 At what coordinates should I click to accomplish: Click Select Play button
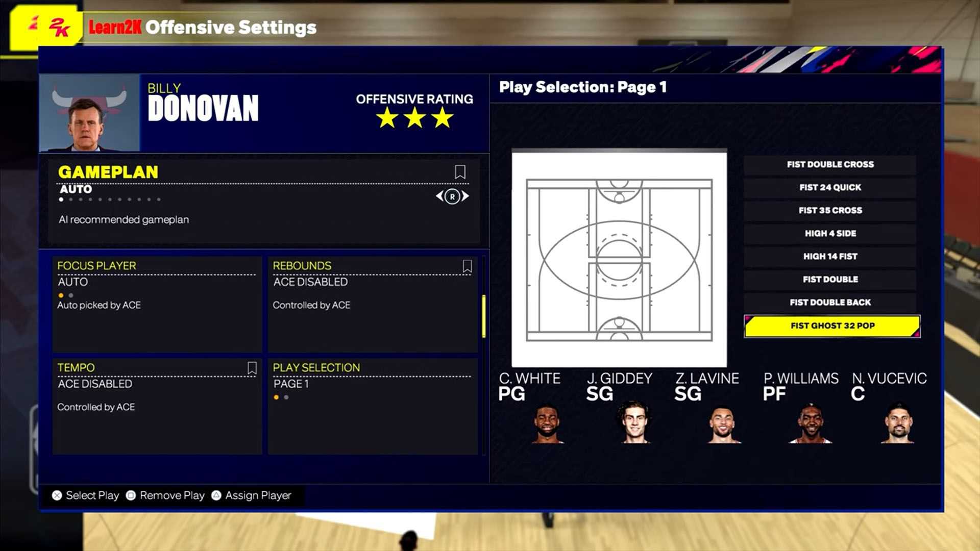tap(85, 494)
